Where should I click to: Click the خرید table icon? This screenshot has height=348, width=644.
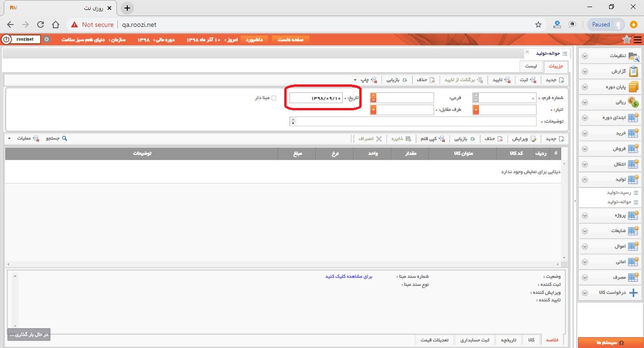633,133
